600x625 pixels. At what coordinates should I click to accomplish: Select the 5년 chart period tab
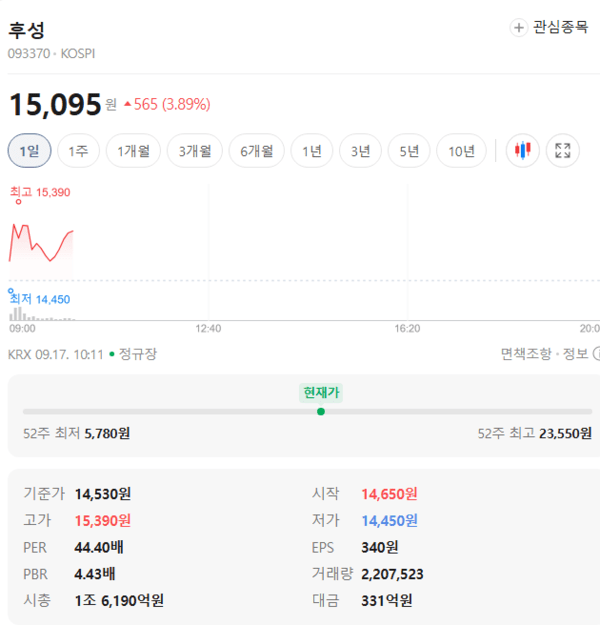click(409, 151)
